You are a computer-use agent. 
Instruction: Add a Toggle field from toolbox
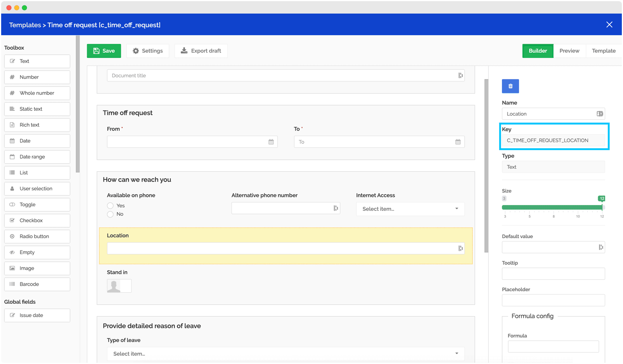(37, 205)
